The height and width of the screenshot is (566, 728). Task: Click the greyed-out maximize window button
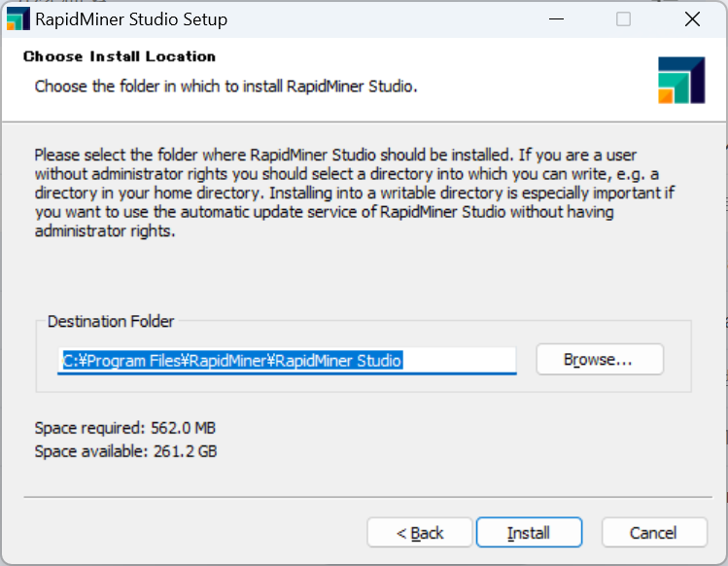pyautogui.click(x=623, y=19)
